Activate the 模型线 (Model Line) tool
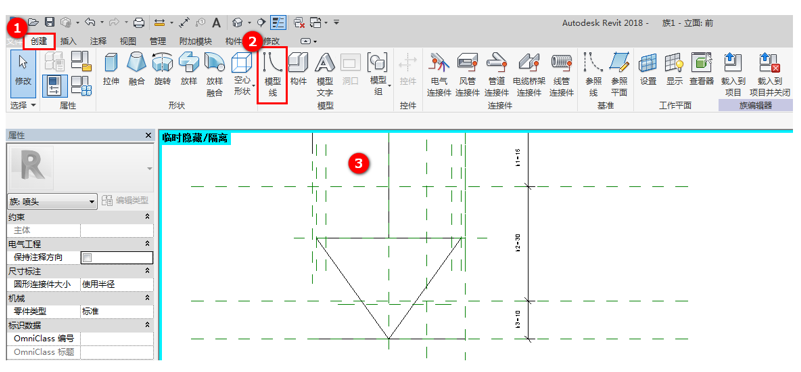801x372 pixels. [x=272, y=75]
